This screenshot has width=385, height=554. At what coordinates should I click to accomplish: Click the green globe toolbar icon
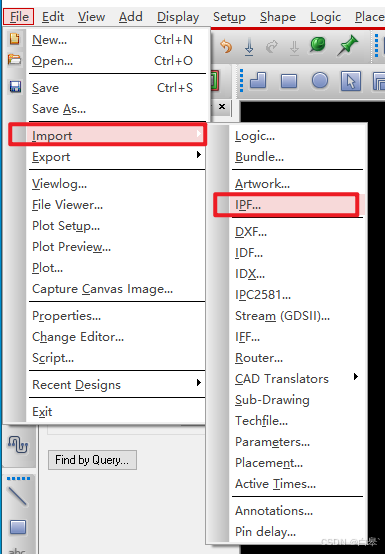click(318, 45)
